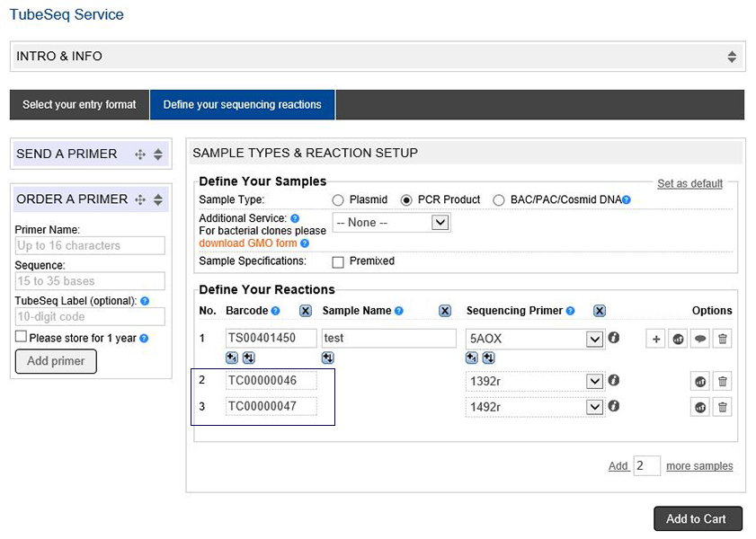The height and width of the screenshot is (539, 756).
Task: Check Please store for 1 year
Action: coord(21,337)
